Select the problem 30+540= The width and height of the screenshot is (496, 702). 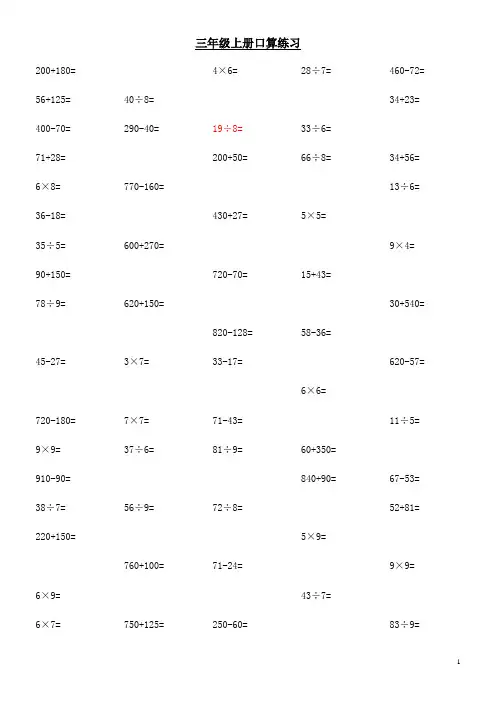407,304
